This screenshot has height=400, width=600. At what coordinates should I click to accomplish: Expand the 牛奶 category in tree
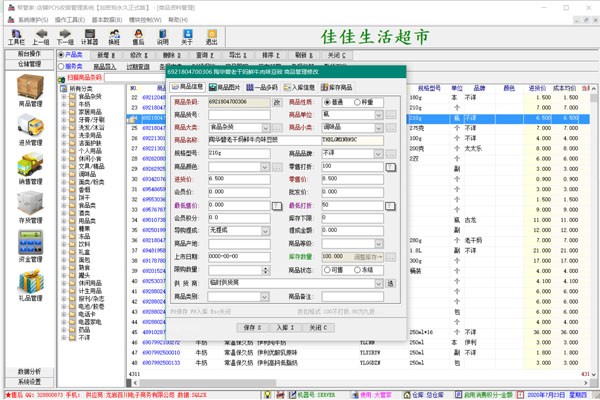coord(64,104)
